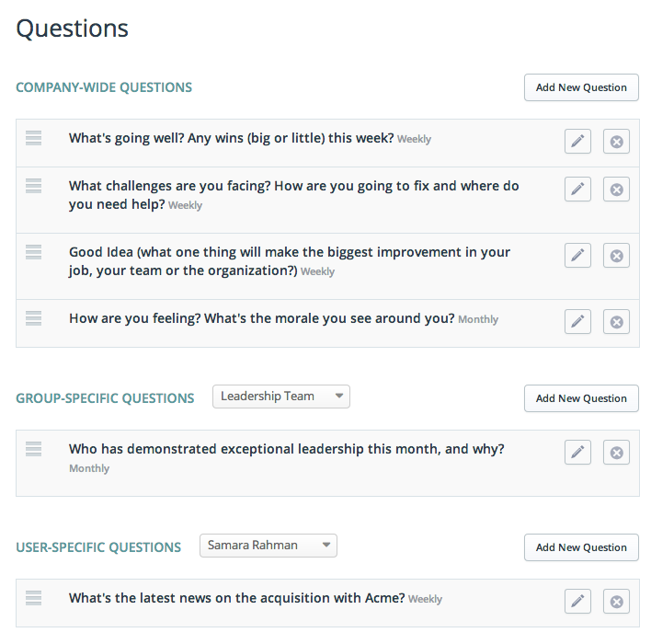The width and height of the screenshot is (651, 644).
Task: Delete the Acme acquisition question
Action: tap(616, 601)
